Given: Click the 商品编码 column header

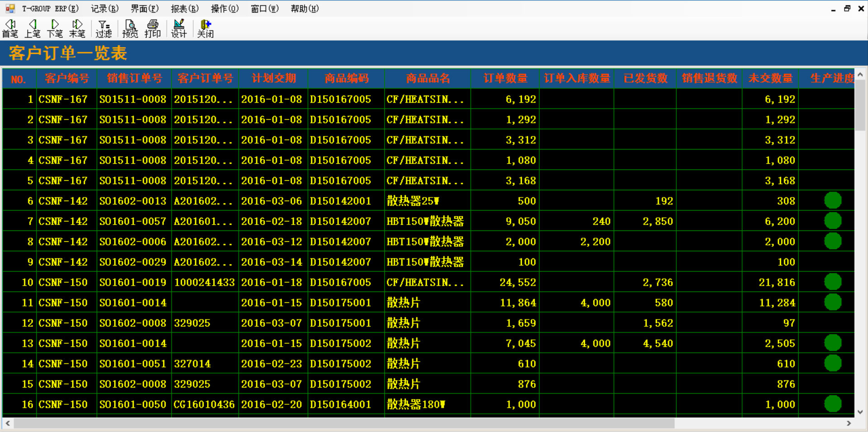Looking at the screenshot, I should pos(346,79).
